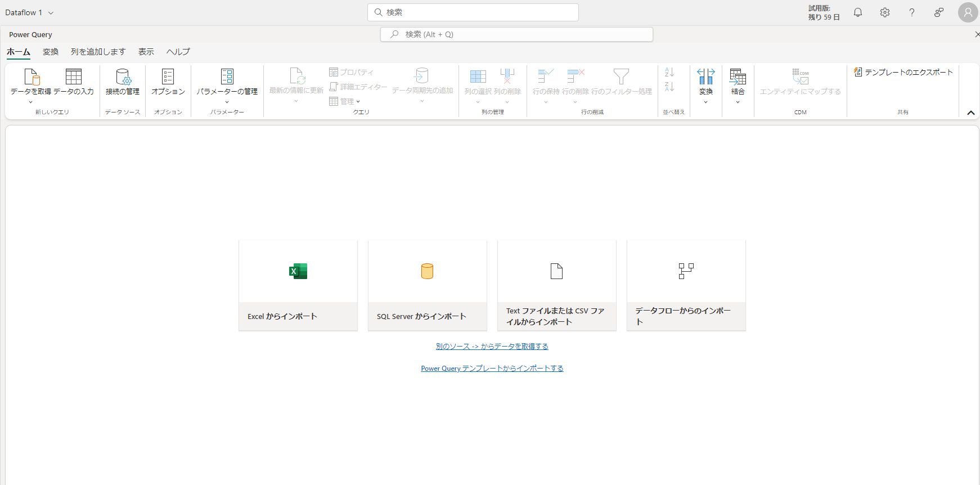This screenshot has height=485, width=980.
Task: Open プロパティ (Properties) in query group
Action: [x=351, y=72]
